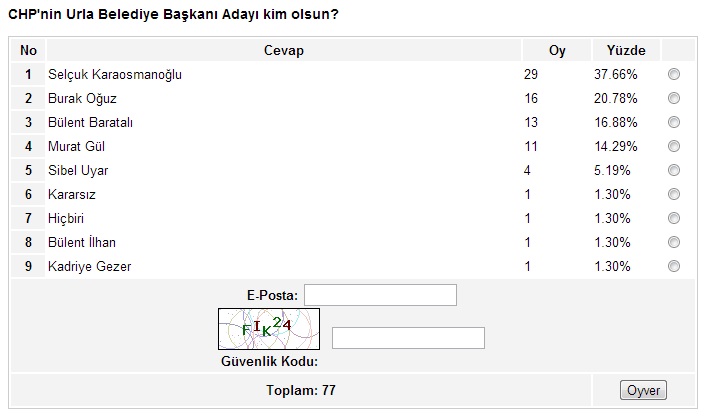Click the captcha security code image
The height and width of the screenshot is (419, 707).
pos(269,327)
